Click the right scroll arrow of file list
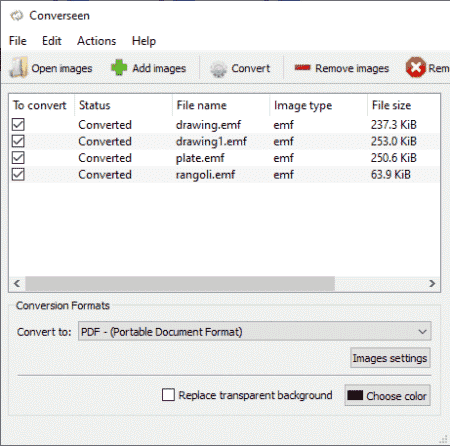Viewport: 450px width, 446px height. pyautogui.click(x=432, y=284)
